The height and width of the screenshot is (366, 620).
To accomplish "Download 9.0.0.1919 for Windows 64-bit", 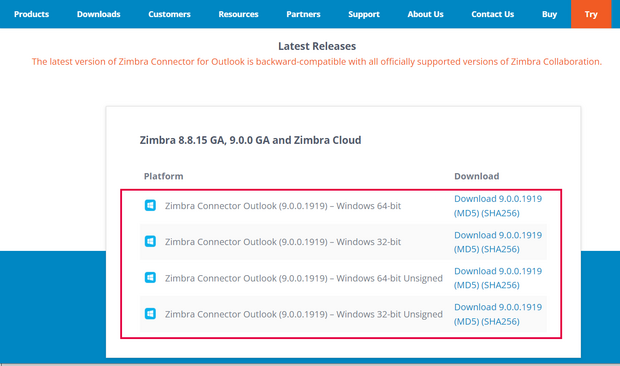I will click(498, 199).
